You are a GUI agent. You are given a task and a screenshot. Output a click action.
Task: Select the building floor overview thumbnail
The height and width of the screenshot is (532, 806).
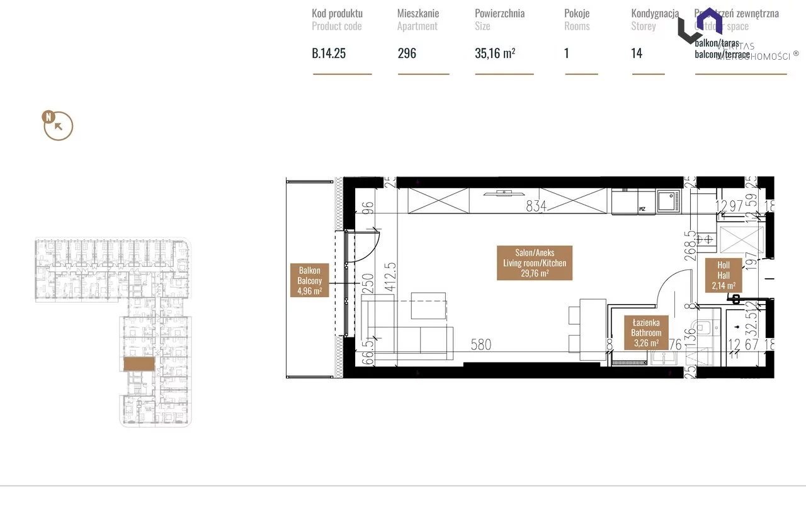click(x=113, y=332)
